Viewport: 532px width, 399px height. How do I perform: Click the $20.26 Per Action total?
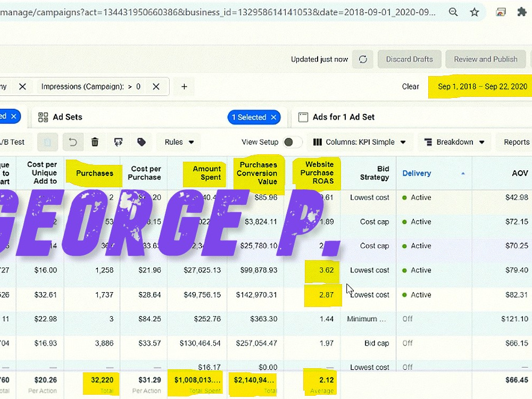click(x=45, y=380)
